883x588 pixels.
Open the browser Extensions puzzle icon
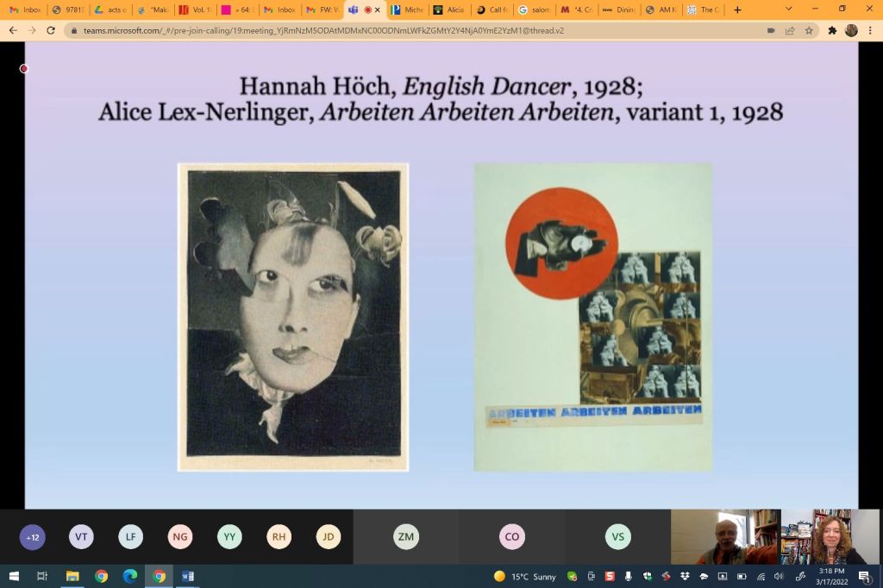(832, 30)
